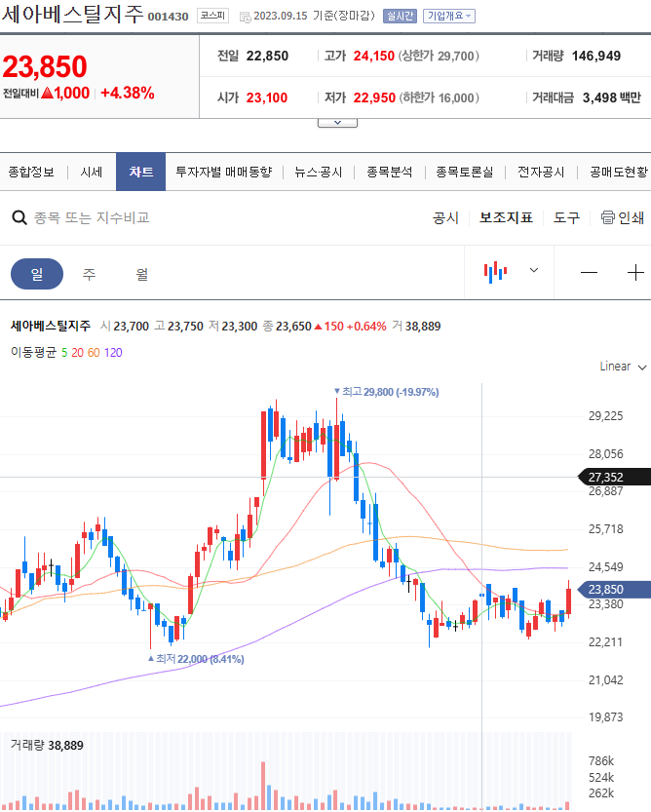The image size is (651, 812).
Task: Click the 공시 chart option
Action: (446, 217)
